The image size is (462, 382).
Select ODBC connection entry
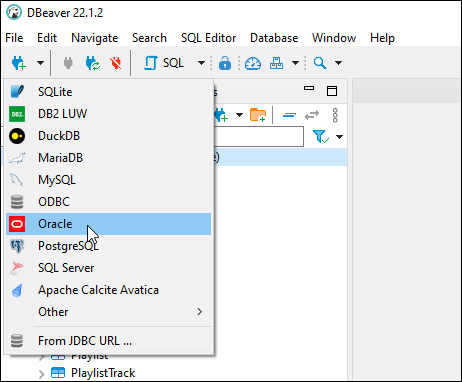(x=109, y=202)
